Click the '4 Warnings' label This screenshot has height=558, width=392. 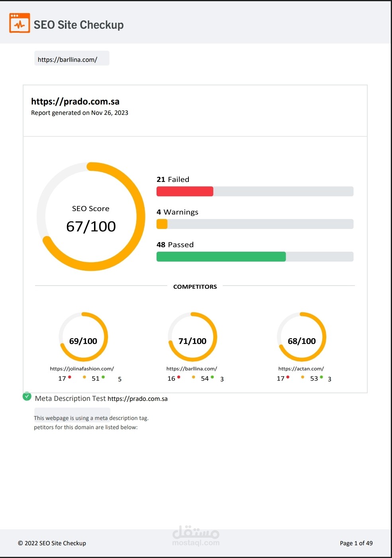pyautogui.click(x=177, y=212)
